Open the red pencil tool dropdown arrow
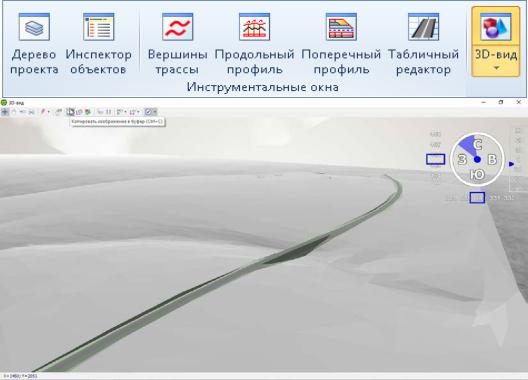 pyautogui.click(x=49, y=112)
